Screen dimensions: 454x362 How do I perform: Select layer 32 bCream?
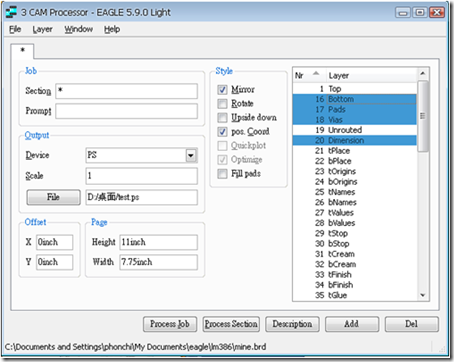pyautogui.click(x=355, y=264)
